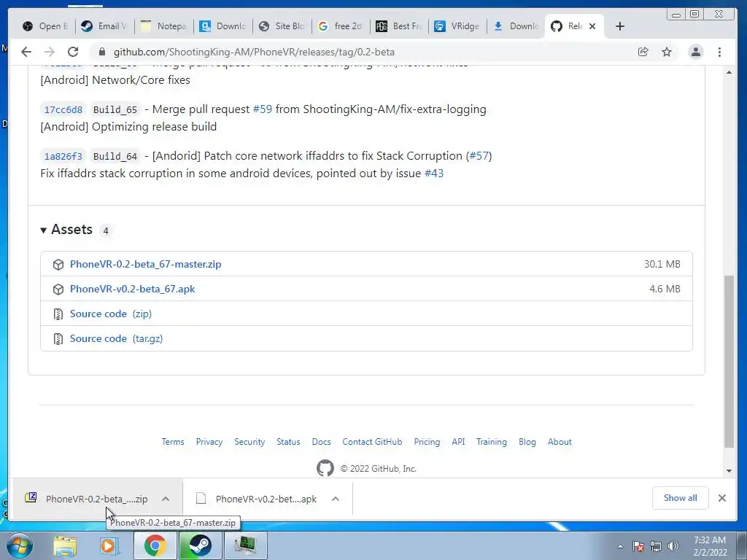Click Show all downloads button
Screen dimensions: 747x560
coord(680,498)
